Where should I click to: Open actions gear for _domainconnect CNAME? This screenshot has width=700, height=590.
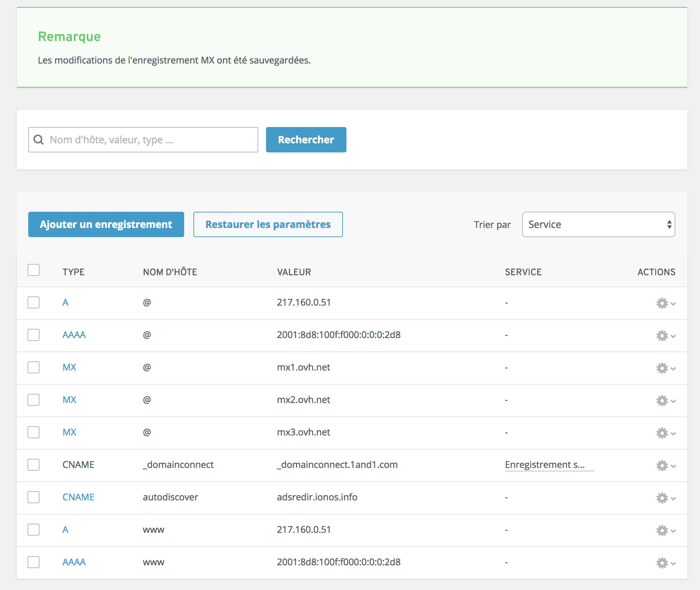point(662,465)
